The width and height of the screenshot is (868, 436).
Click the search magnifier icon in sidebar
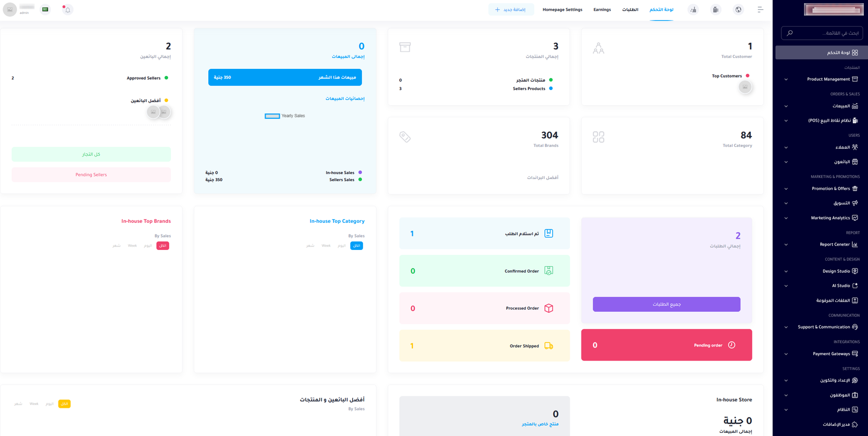[790, 33]
